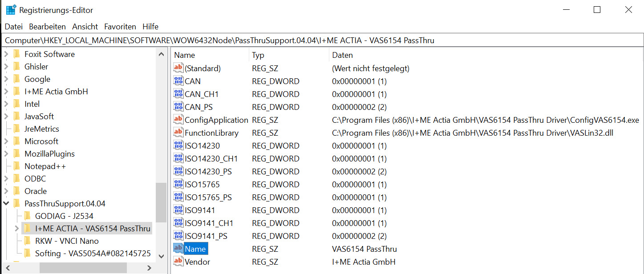This screenshot has width=644, height=274.
Task: Maximize the Registrierungs-Editor window
Action: point(597,10)
